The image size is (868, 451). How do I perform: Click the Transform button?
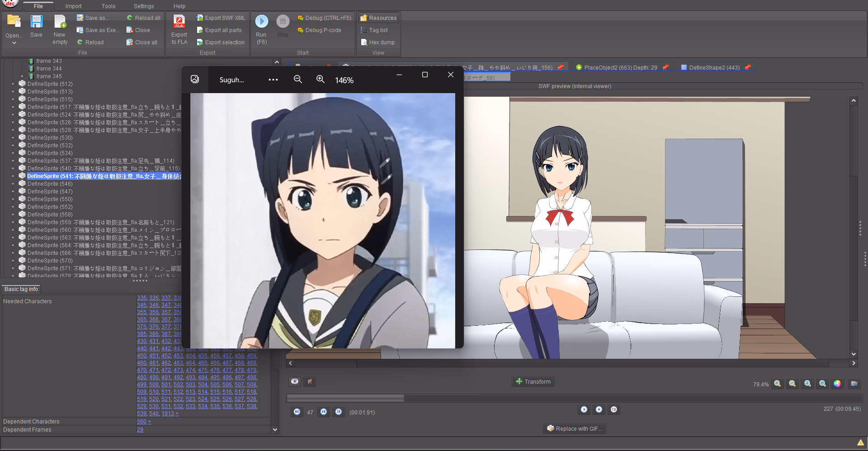tap(533, 382)
